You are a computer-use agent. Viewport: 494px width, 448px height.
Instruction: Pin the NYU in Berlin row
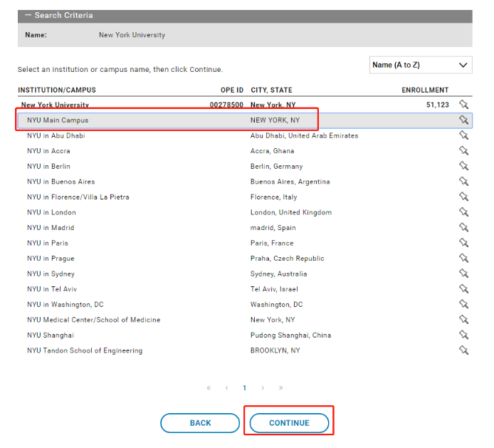[x=463, y=166]
